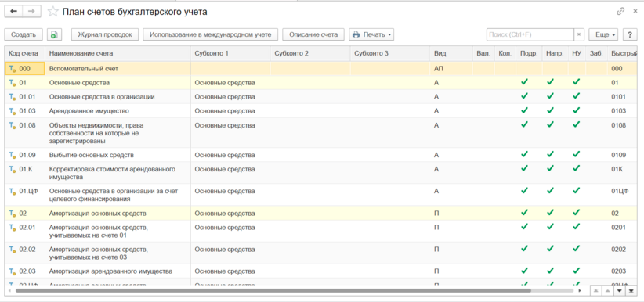Click the Заб. column header

(x=596, y=54)
